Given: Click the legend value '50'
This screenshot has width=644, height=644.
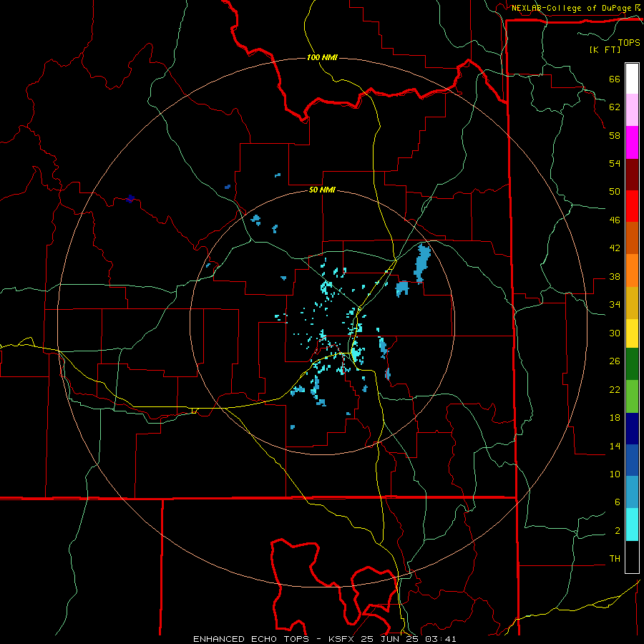Looking at the screenshot, I should 615,192.
